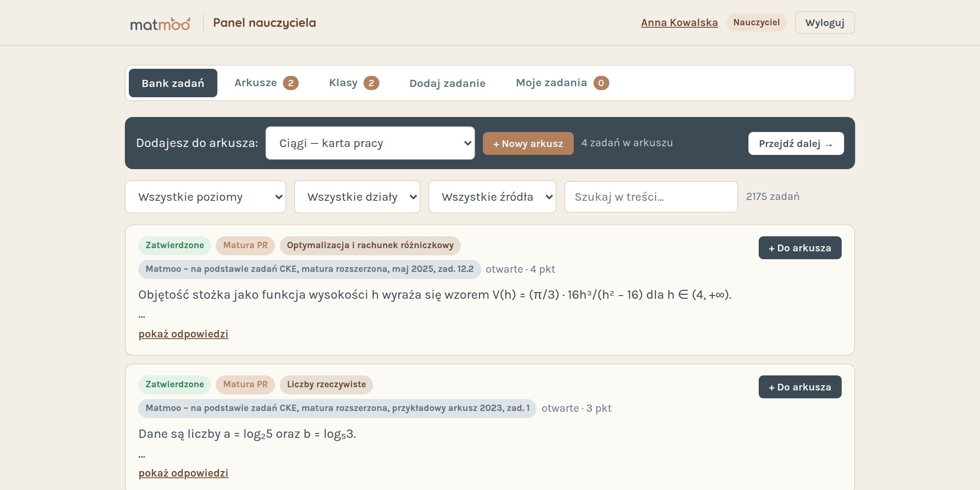Open the Anna Kowalska profile link
This screenshot has height=490, width=980.
coord(679,23)
